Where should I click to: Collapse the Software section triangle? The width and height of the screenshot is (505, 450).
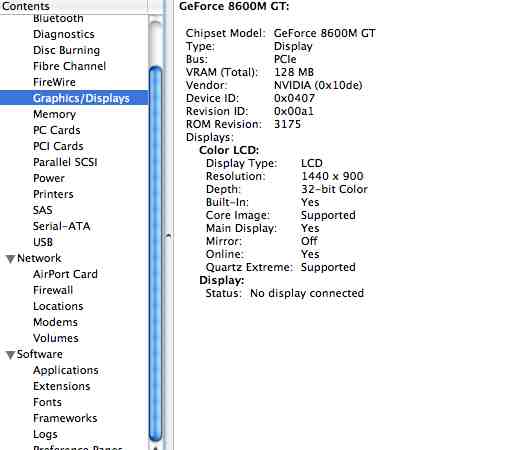click(x=10, y=355)
